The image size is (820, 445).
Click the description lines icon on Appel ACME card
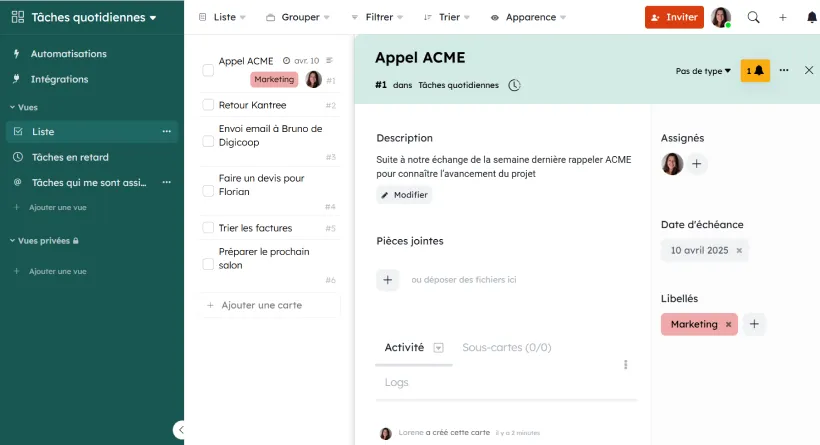[329, 61]
